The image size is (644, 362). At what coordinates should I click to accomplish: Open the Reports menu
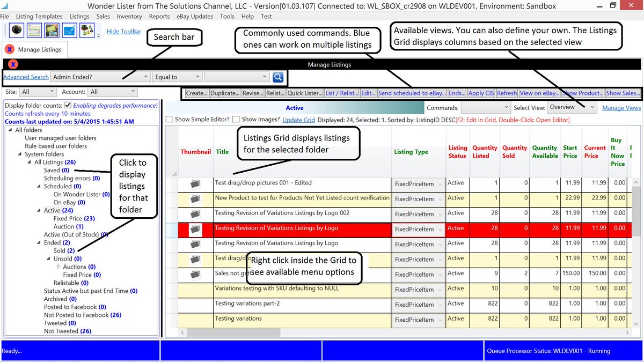159,17
